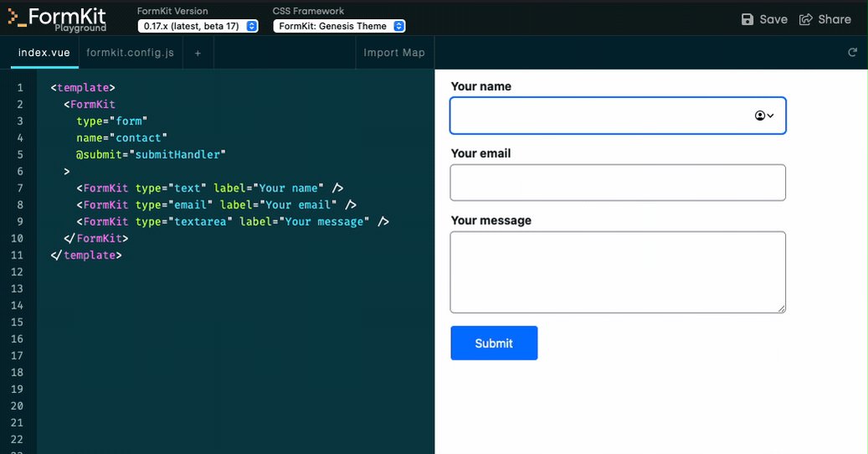Click the type="form" code line

click(112, 121)
